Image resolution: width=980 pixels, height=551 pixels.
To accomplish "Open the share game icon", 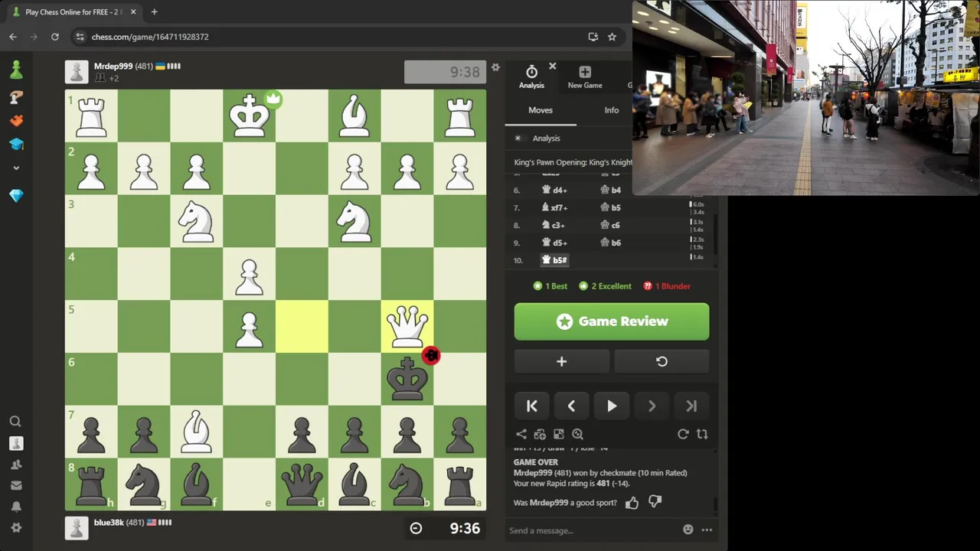I will 521,434.
